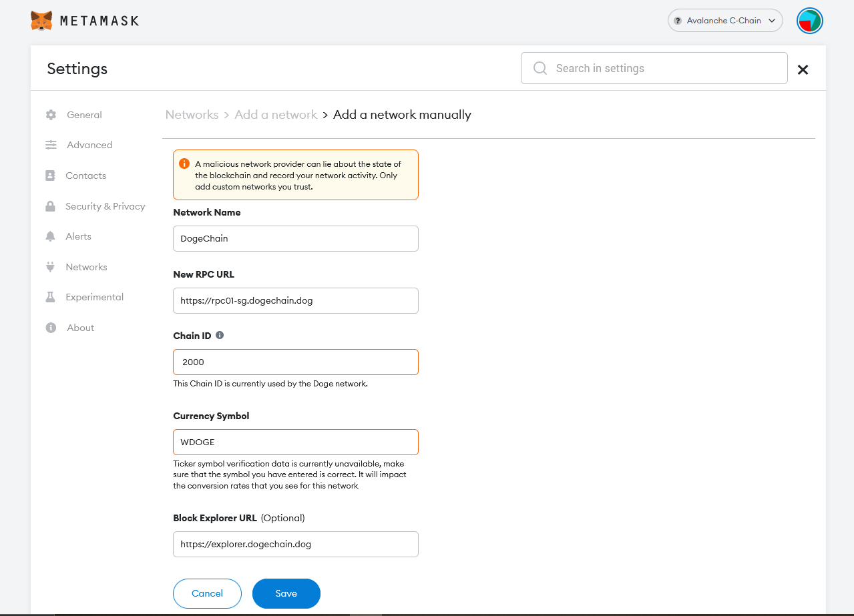Open Alerts settings

78,236
